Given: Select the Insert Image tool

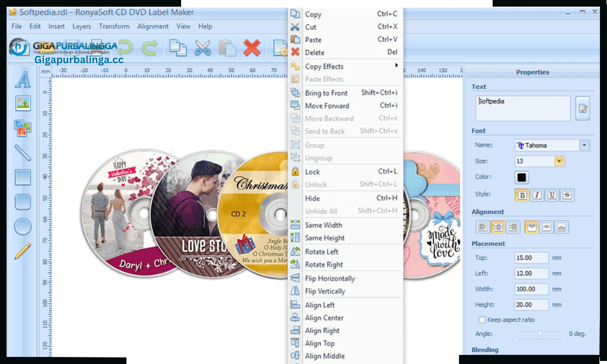Looking at the screenshot, I should [23, 103].
